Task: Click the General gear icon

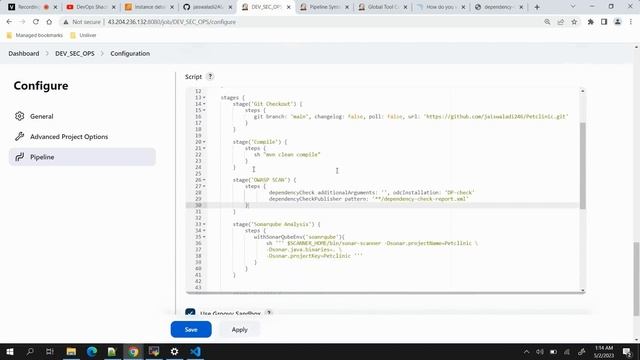Action: coord(19,116)
